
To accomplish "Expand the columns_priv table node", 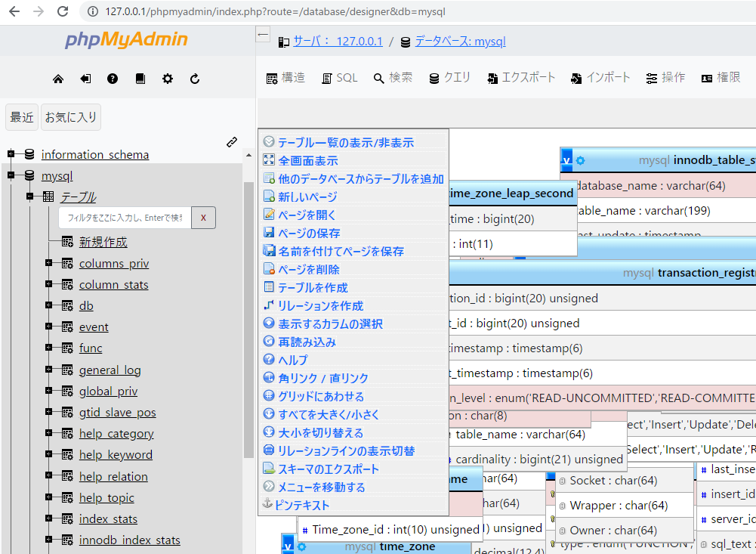I will (48, 263).
